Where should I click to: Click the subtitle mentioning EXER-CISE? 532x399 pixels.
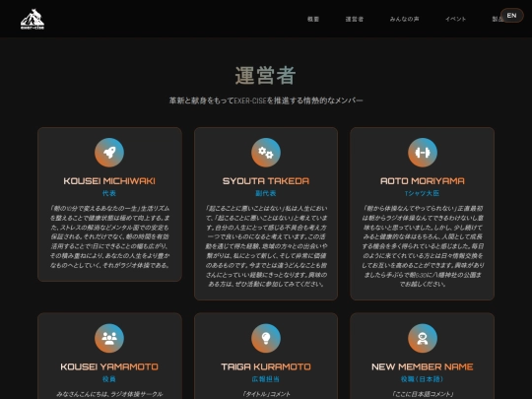point(266,100)
